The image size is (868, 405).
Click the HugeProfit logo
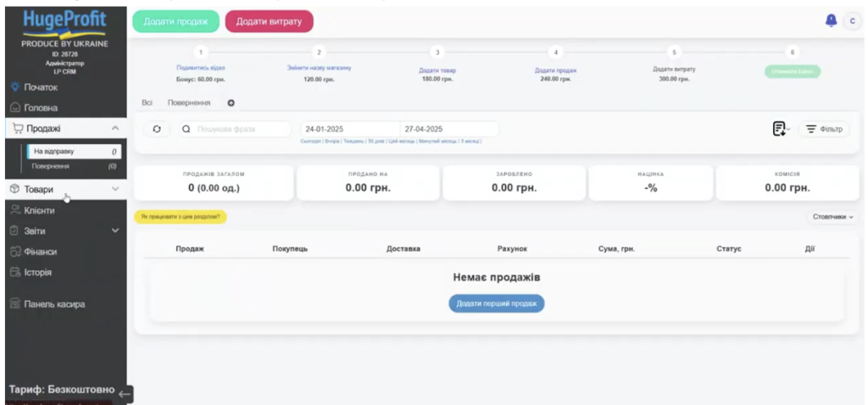[64, 23]
